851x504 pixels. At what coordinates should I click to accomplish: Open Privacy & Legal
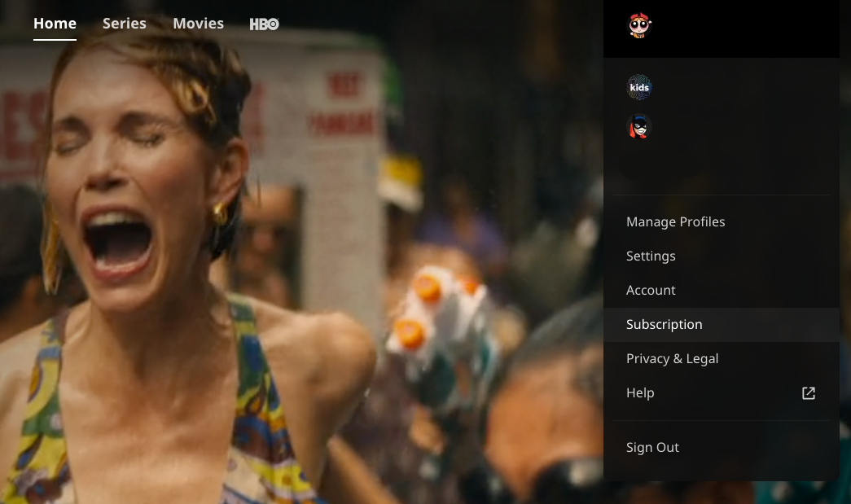(672, 359)
